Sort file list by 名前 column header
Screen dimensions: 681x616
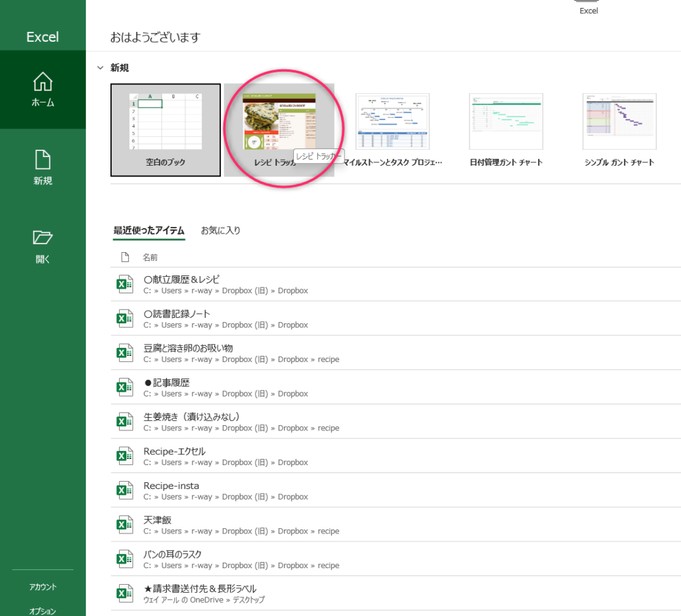tap(150, 257)
